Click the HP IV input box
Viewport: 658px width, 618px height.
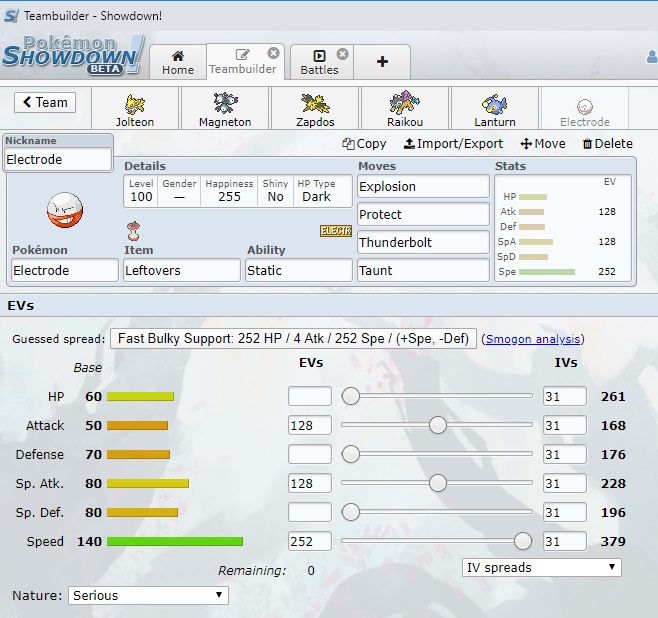click(x=565, y=396)
